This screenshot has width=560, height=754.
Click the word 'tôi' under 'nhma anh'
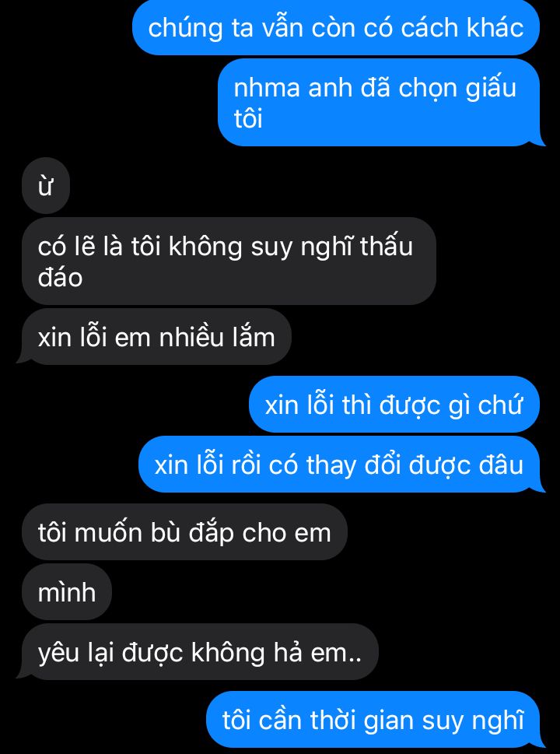coord(248,118)
